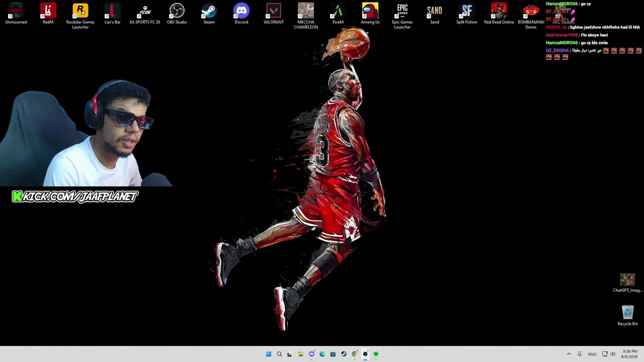The height and width of the screenshot is (362, 644).
Task: Click the OBS Studio desktop shortcut
Action: pyautogui.click(x=177, y=14)
